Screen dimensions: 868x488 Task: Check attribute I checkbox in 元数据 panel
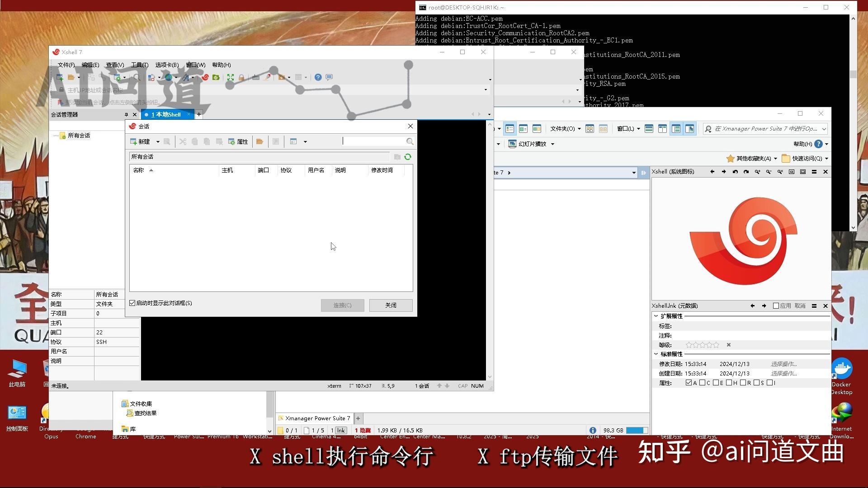coord(769,383)
